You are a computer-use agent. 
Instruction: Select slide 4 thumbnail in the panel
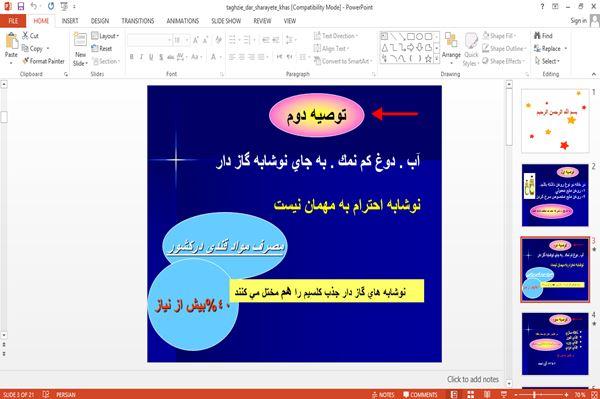click(x=555, y=344)
